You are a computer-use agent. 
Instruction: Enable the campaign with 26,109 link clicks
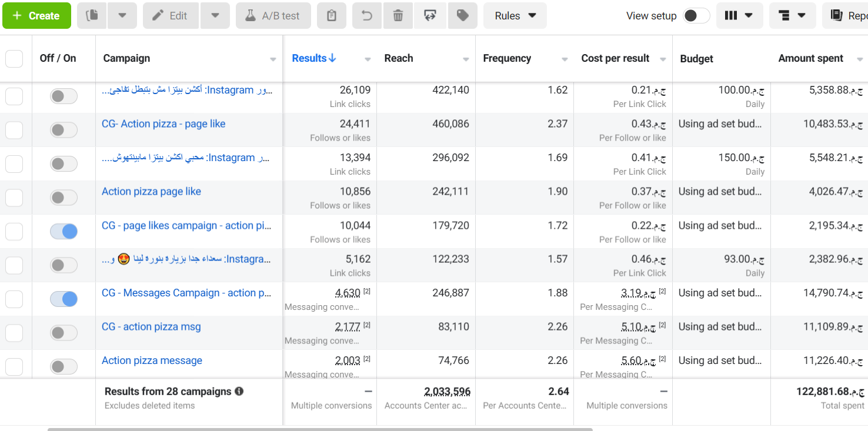(64, 96)
